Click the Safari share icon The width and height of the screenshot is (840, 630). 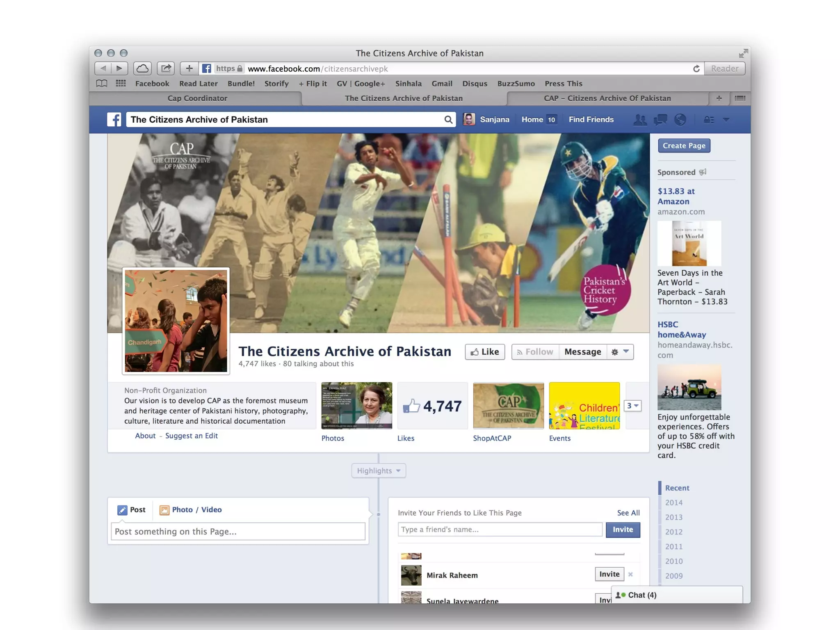coord(166,68)
